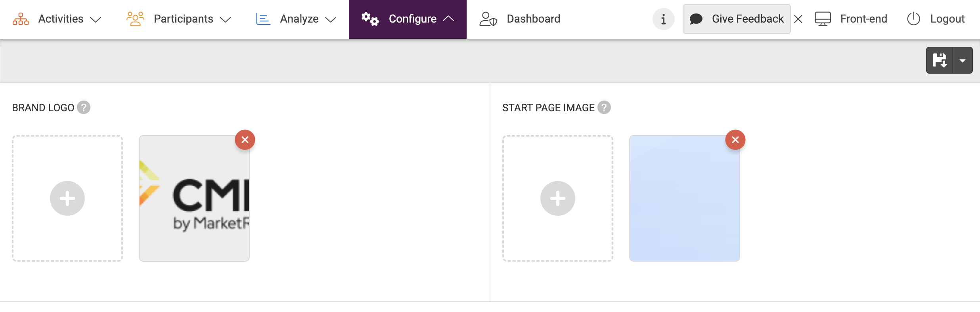Expand the Participants menu

[x=179, y=19]
